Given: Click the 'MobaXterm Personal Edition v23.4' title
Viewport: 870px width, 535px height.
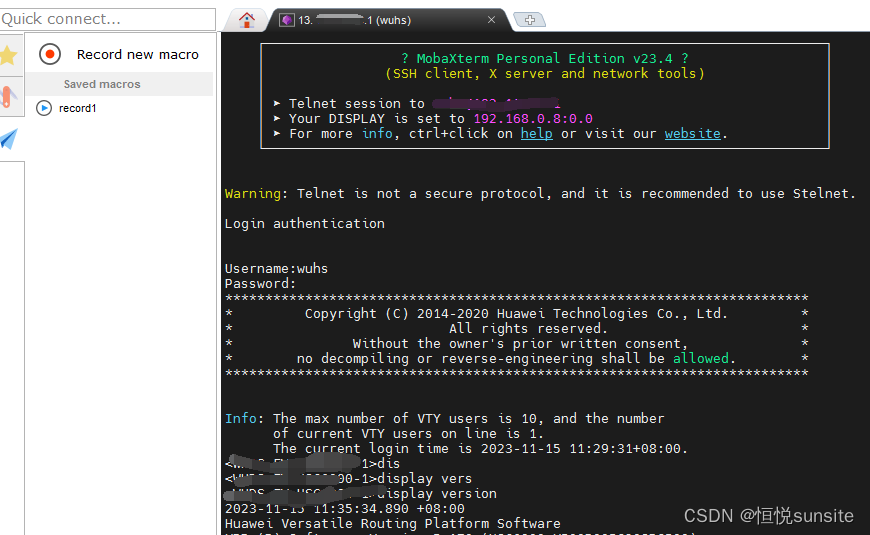Looking at the screenshot, I should click(544, 59).
